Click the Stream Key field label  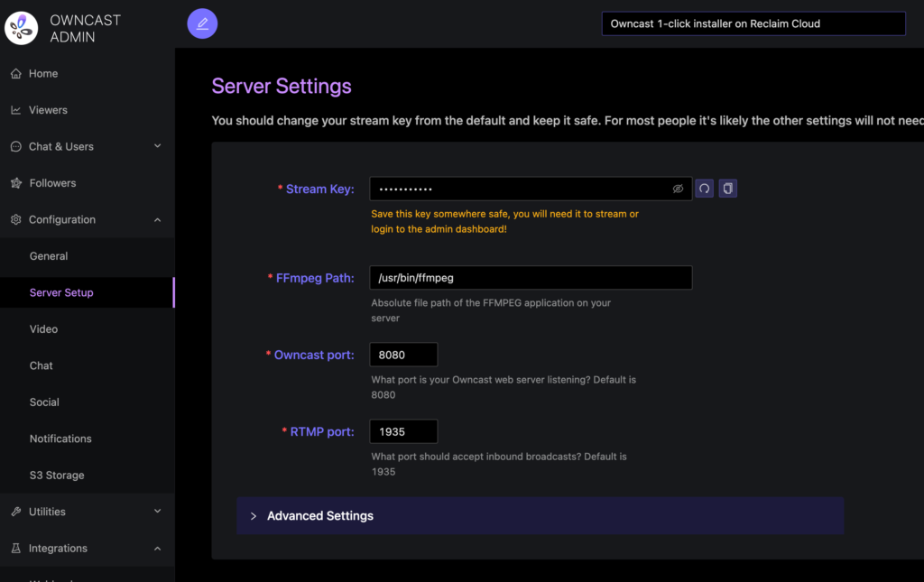point(320,189)
